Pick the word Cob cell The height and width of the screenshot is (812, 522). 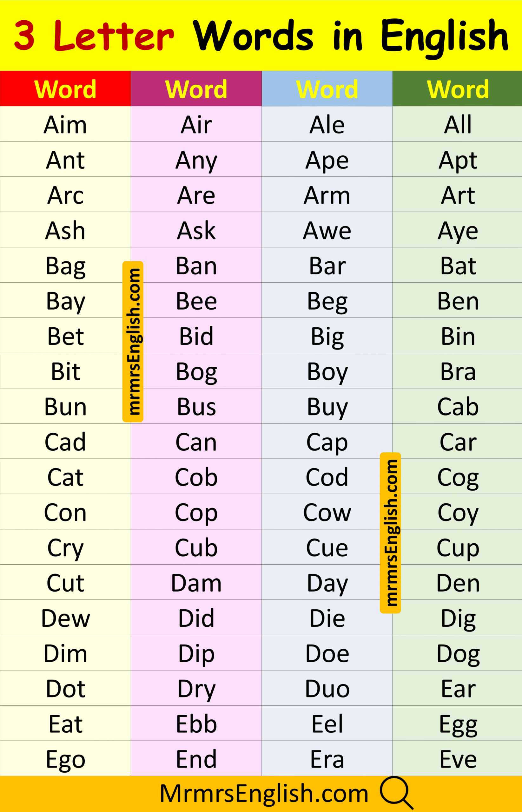(x=196, y=477)
